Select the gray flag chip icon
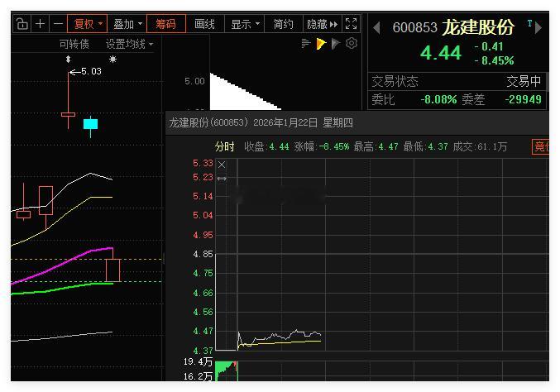This screenshot has width=560, height=392. pyautogui.click(x=336, y=44)
